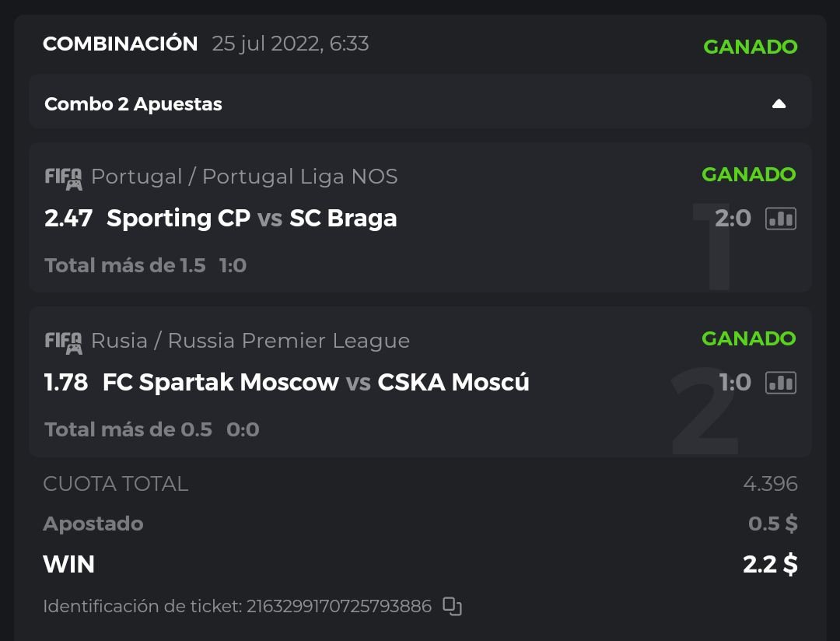Select Portugal / Portugal Liga NOS league
The height and width of the screenshot is (641, 840).
[x=244, y=177]
